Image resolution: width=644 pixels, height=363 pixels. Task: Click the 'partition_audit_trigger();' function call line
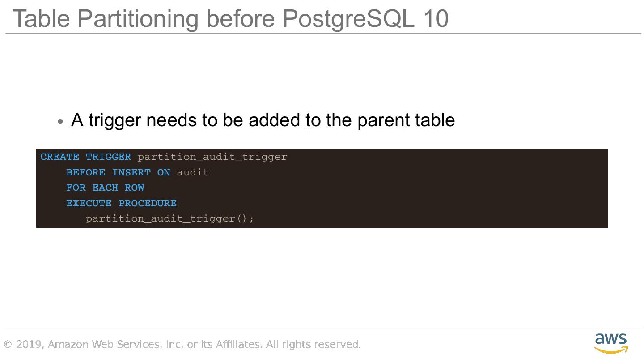coord(169,219)
